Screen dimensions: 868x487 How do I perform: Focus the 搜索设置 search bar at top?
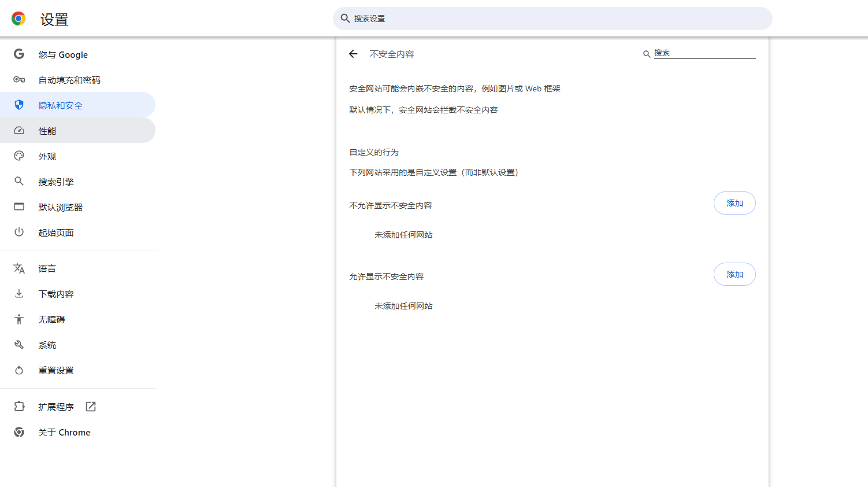pos(552,19)
